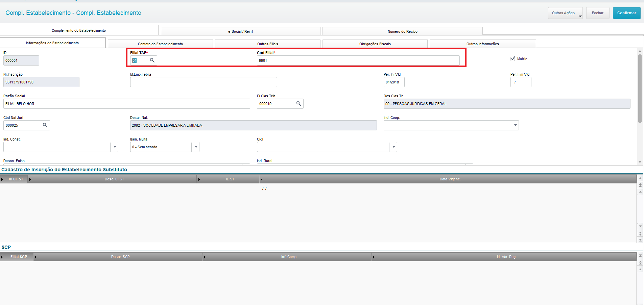Expand the Ind. Coop. dropdown
This screenshot has height=305, width=644.
(x=515, y=125)
